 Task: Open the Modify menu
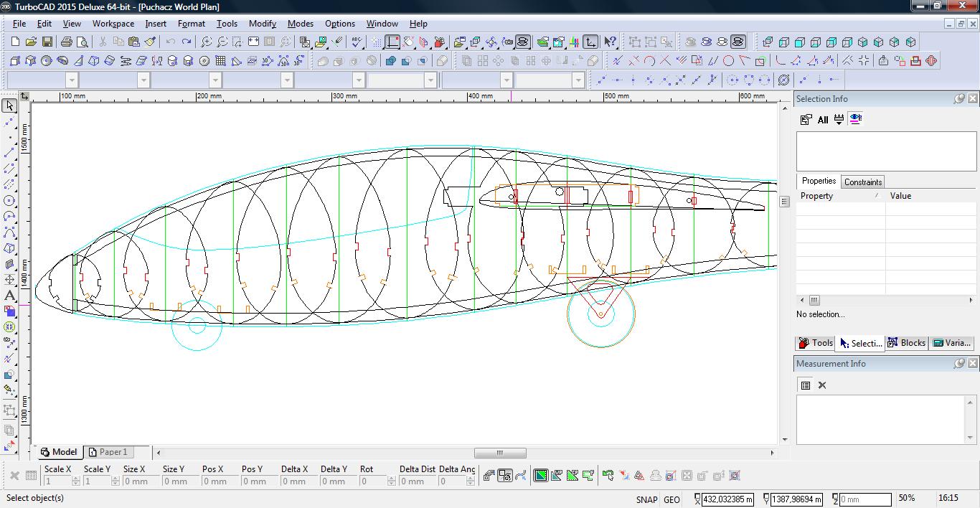click(262, 24)
